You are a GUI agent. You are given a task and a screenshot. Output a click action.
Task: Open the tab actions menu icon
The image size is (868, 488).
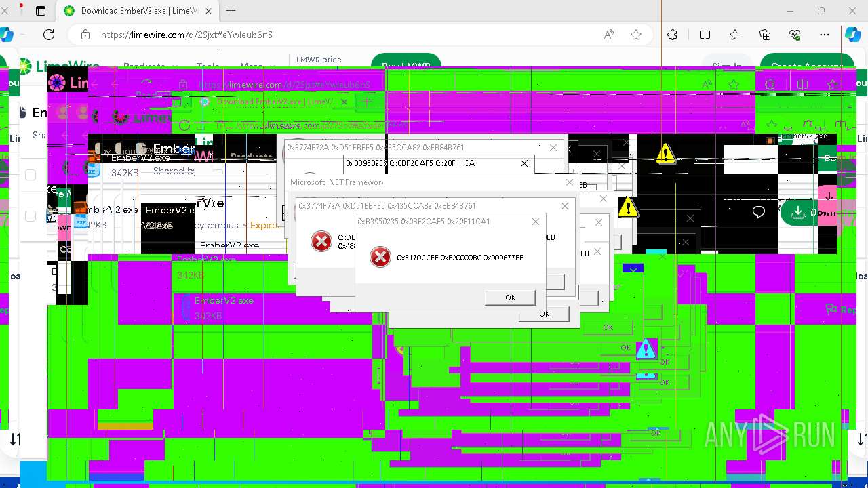click(41, 11)
